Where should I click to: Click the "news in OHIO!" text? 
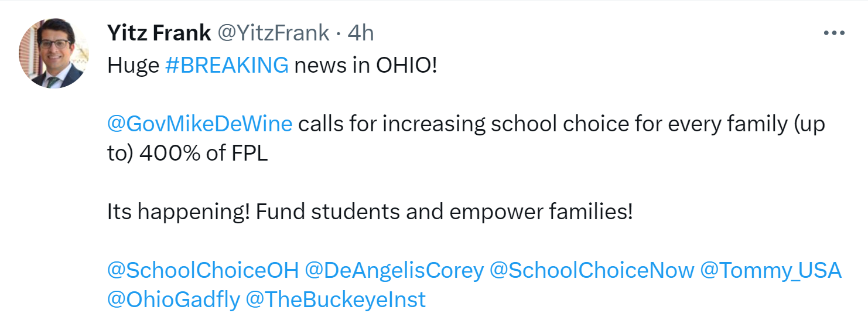click(365, 65)
